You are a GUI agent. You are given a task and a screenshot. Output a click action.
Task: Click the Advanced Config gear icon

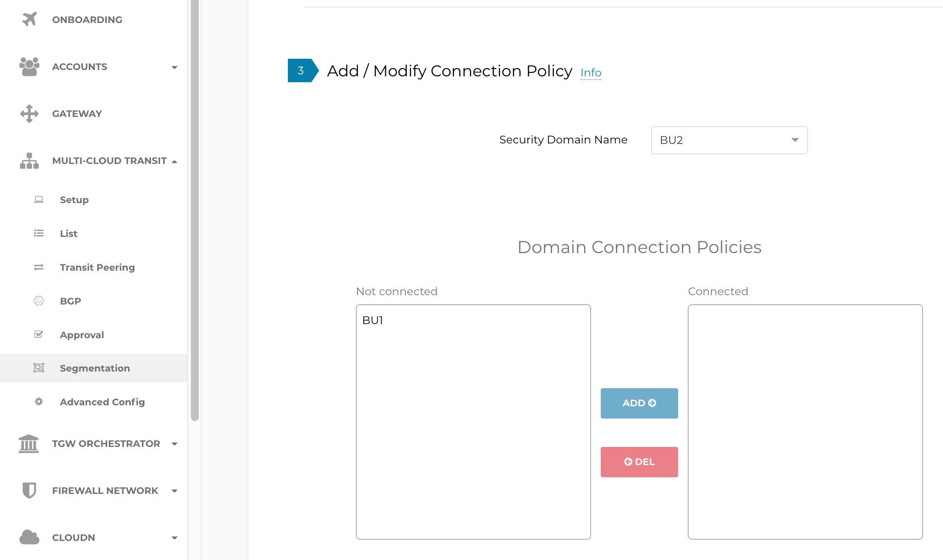tap(39, 401)
